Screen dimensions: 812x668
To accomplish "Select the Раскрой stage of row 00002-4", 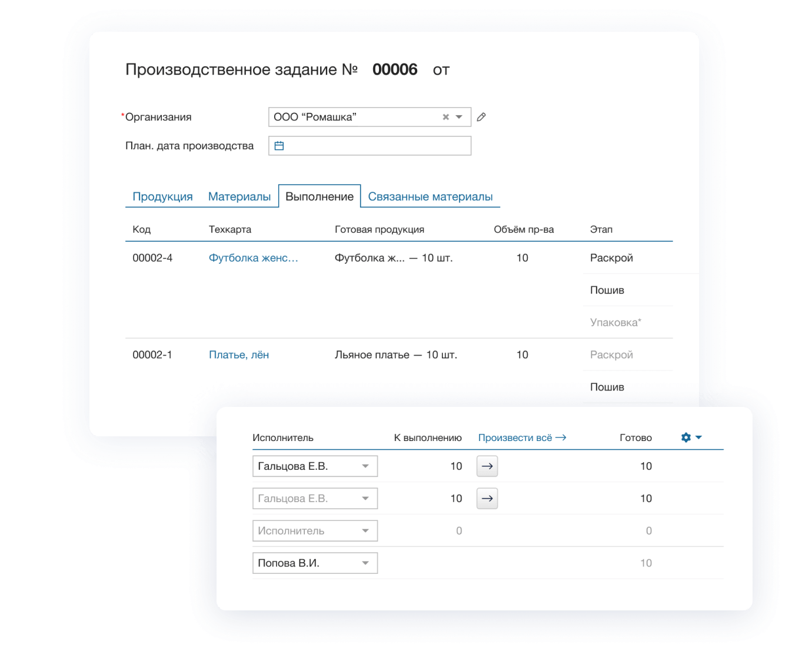I will pyautogui.click(x=611, y=258).
